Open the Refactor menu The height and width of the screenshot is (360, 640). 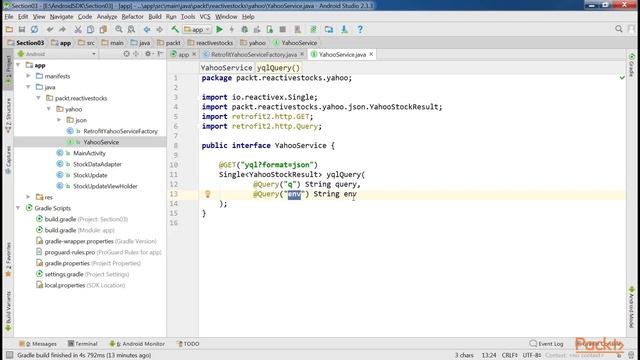coord(132,17)
